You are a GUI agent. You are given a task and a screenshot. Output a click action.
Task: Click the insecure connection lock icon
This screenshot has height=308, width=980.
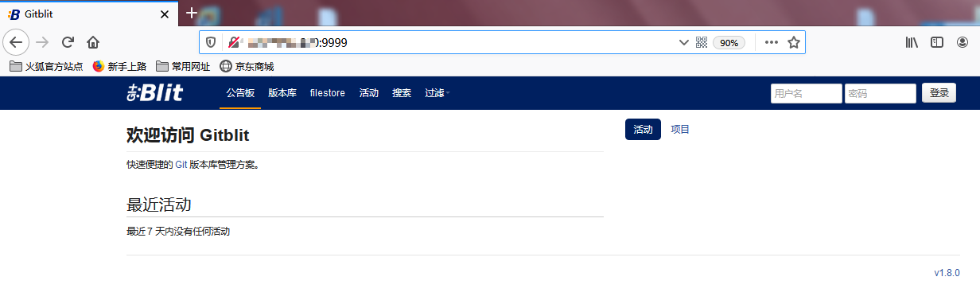(234, 42)
